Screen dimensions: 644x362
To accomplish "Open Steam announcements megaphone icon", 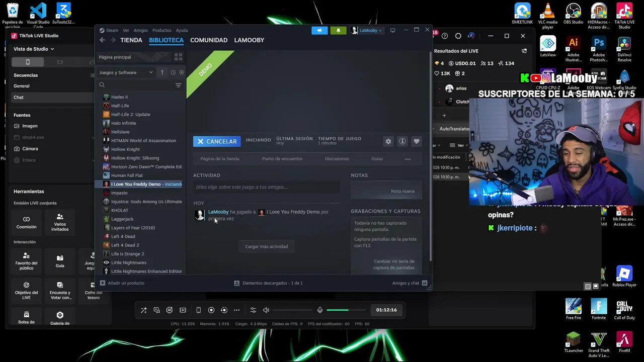I will coord(319,30).
